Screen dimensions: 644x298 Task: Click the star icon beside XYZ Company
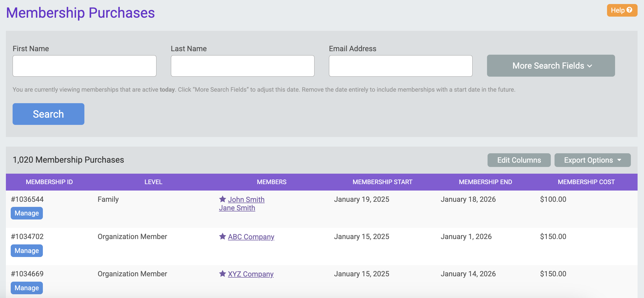(222, 274)
